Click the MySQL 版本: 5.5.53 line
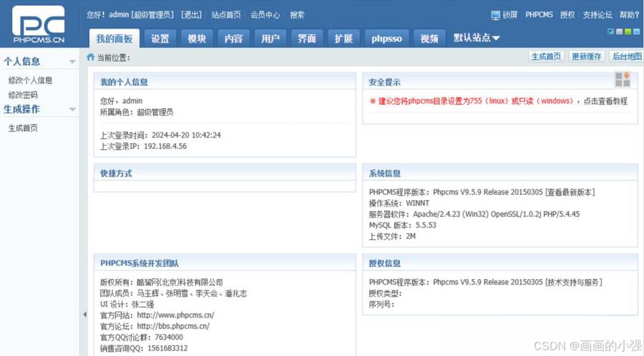This screenshot has width=644, height=356. 402,225
